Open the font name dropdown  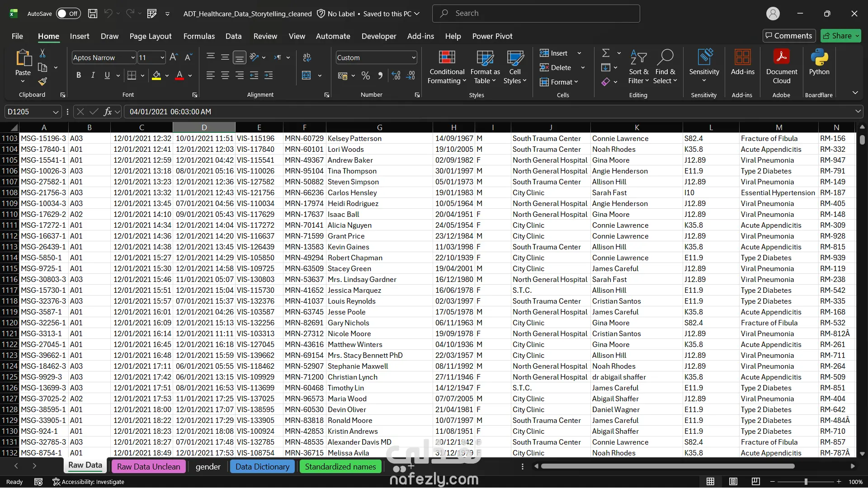coord(133,58)
